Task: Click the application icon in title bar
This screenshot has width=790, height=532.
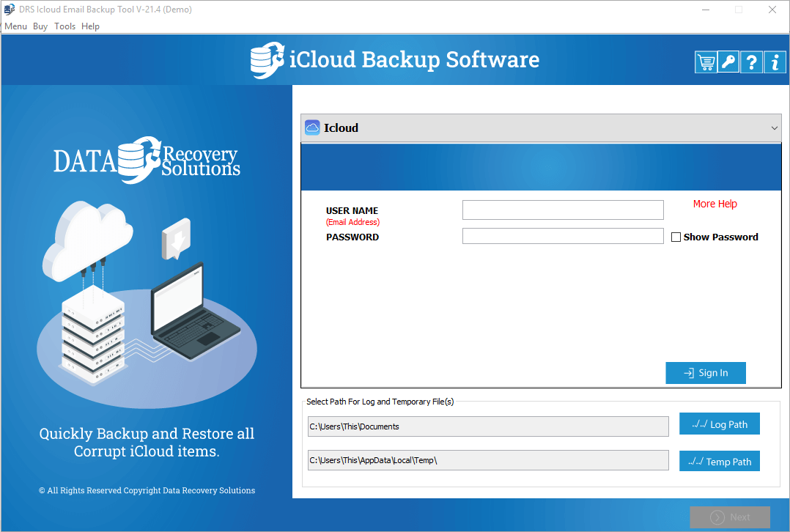Action: (9, 9)
